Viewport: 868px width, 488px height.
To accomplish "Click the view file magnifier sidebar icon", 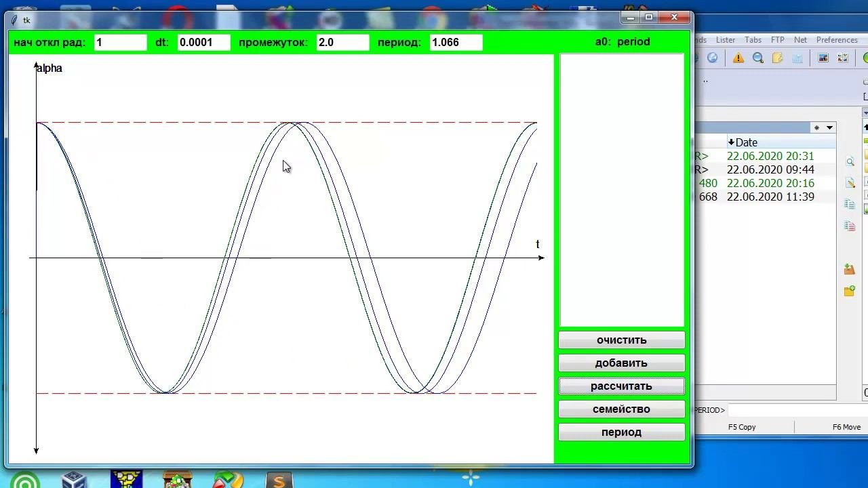I will click(x=850, y=161).
